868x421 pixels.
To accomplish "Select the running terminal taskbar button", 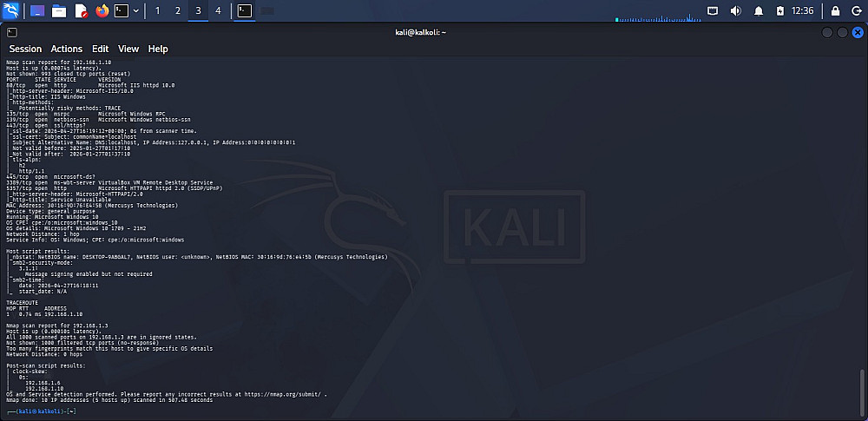I will [245, 10].
